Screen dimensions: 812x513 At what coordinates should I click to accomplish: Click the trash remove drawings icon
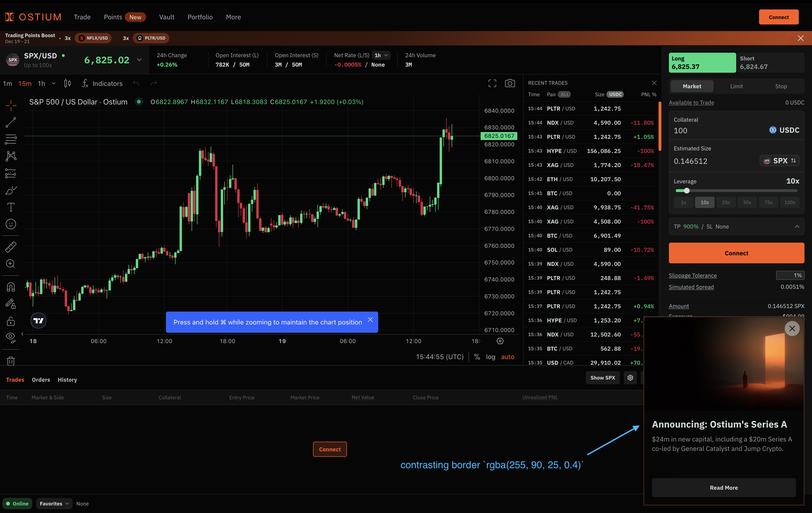pyautogui.click(x=11, y=361)
